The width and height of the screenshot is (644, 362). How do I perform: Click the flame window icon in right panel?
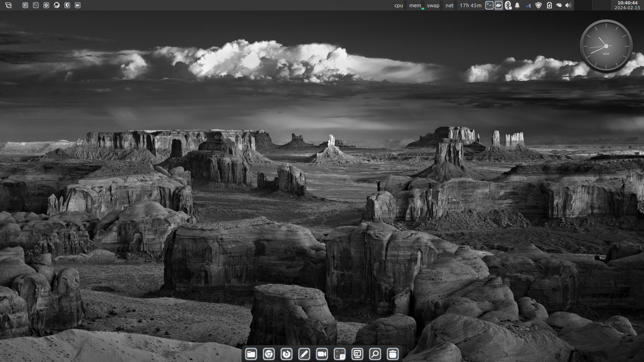coord(499,5)
